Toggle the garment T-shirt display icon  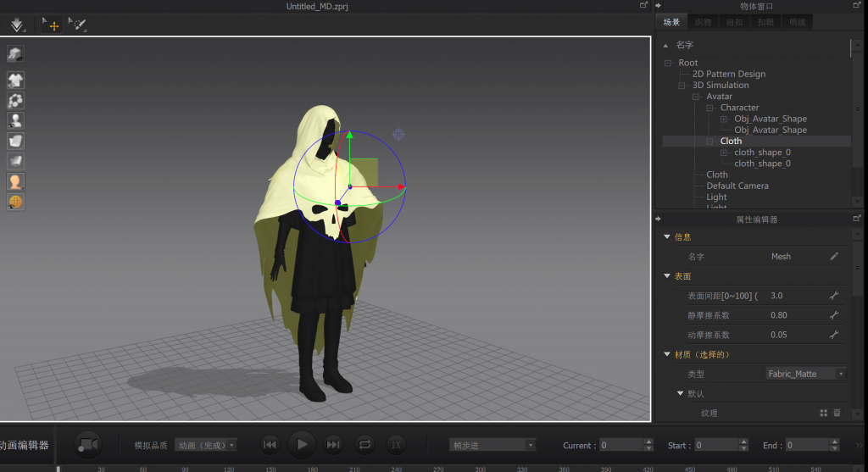15,81
